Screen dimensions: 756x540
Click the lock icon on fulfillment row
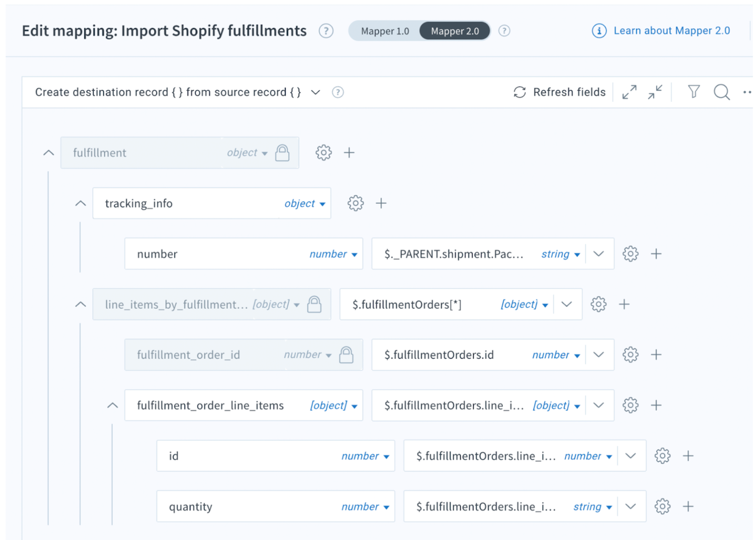click(282, 153)
